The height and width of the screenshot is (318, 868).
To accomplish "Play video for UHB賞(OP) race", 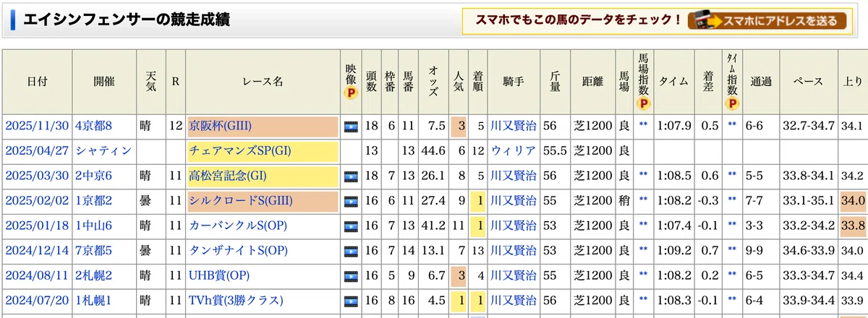I will pyautogui.click(x=352, y=276).
